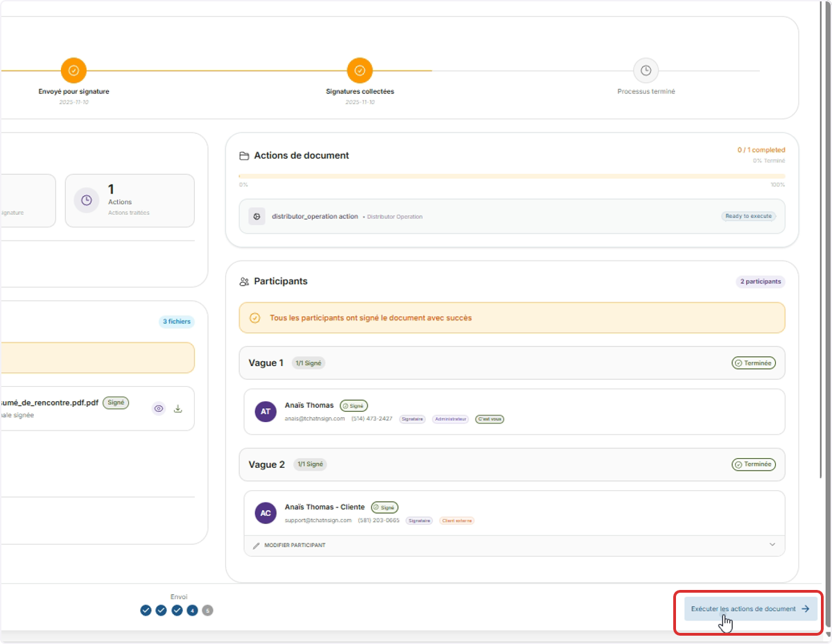Click the 1/1 Signé badge of Vague 1
This screenshot has height=644, width=832.
[309, 363]
